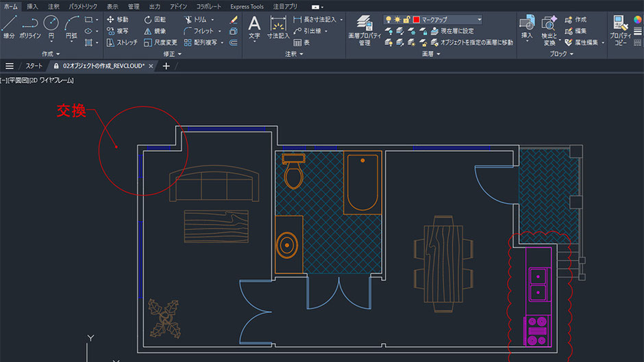Click the 引出線 (Leader) tool
Viewport: 644px width, 362px height.
click(308, 31)
